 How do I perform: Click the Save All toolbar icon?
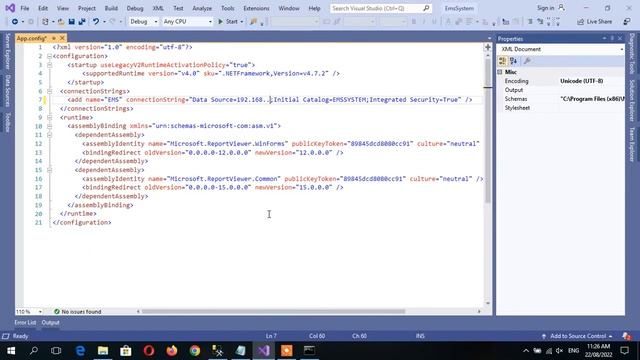[x=82, y=22]
